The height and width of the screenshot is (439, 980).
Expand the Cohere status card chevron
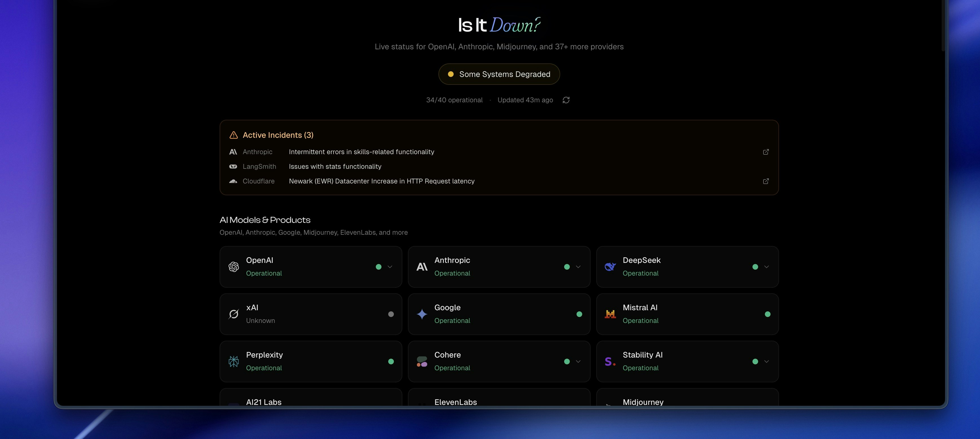pos(578,362)
